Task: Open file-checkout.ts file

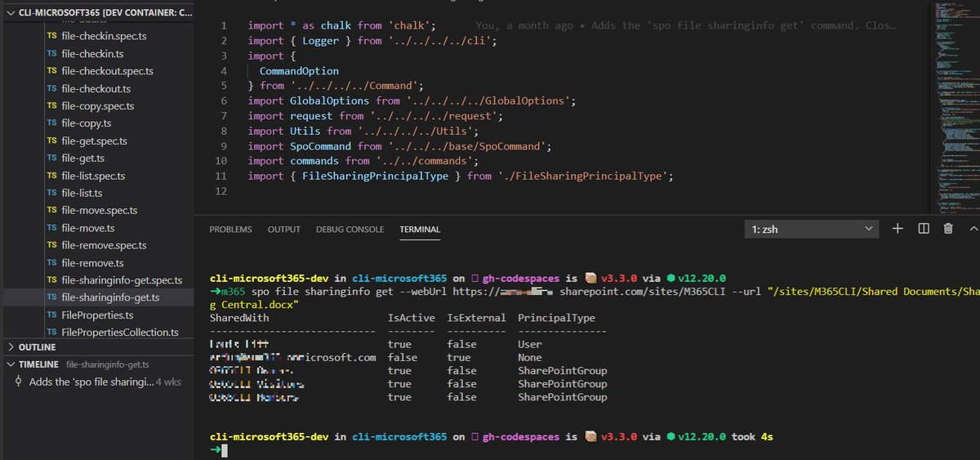Action: point(97,88)
